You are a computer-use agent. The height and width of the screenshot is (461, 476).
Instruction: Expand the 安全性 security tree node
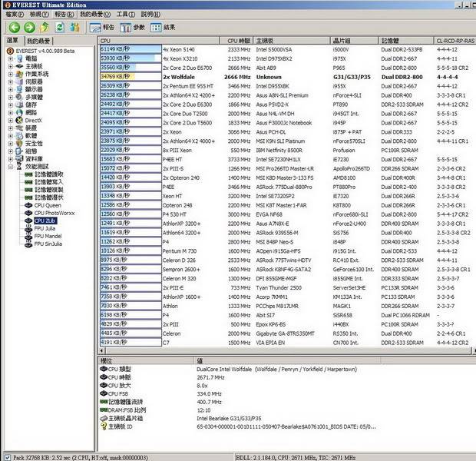coord(11,144)
